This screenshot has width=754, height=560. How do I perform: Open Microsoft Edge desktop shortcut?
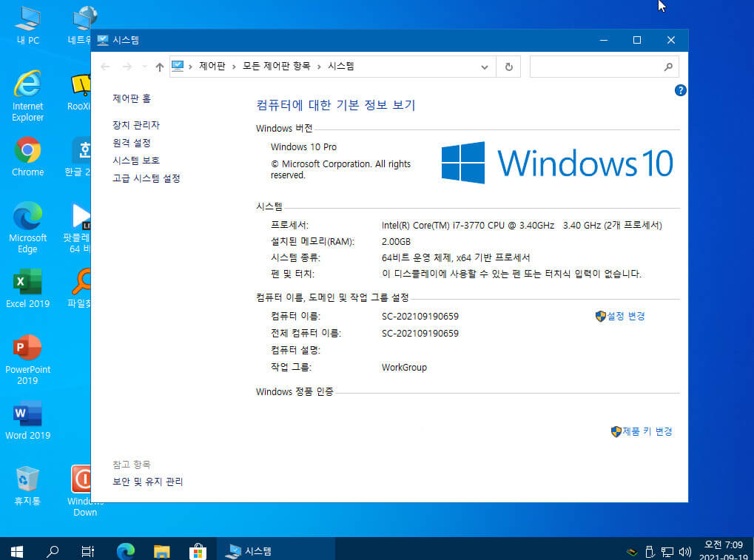(27, 227)
